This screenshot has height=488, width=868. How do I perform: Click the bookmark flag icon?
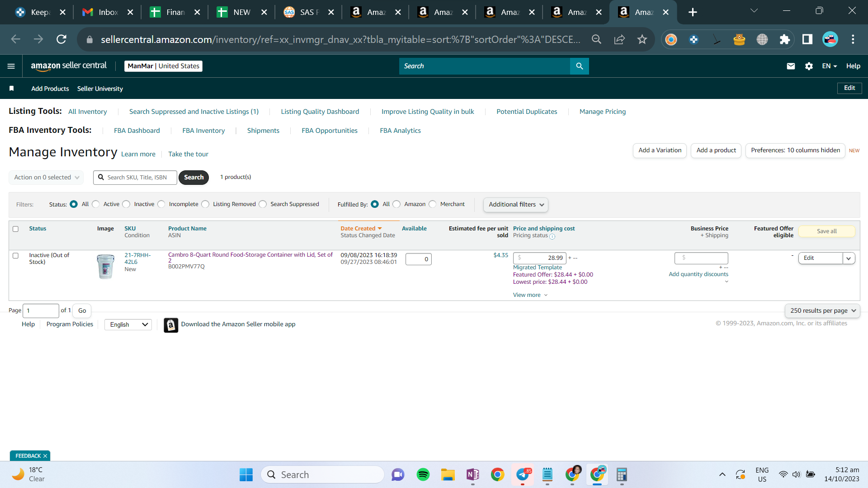(x=12, y=89)
